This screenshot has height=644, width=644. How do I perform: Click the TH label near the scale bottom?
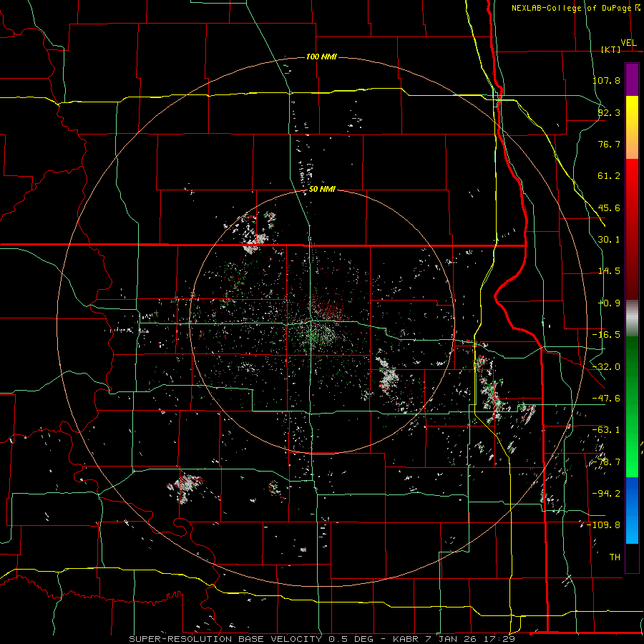coord(615,557)
